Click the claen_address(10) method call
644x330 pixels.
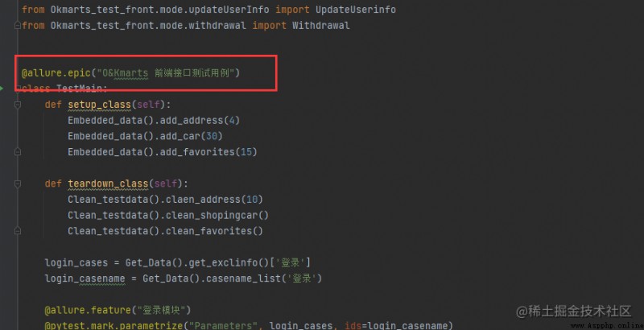pos(211,199)
